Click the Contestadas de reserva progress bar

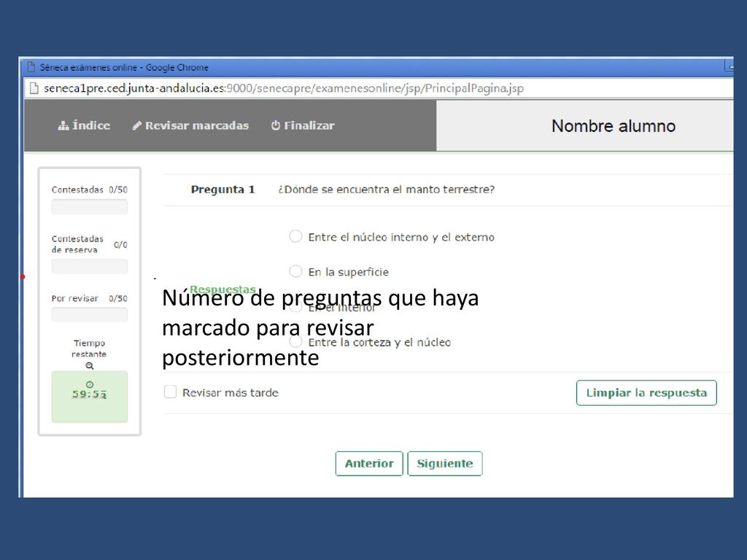coord(90,267)
